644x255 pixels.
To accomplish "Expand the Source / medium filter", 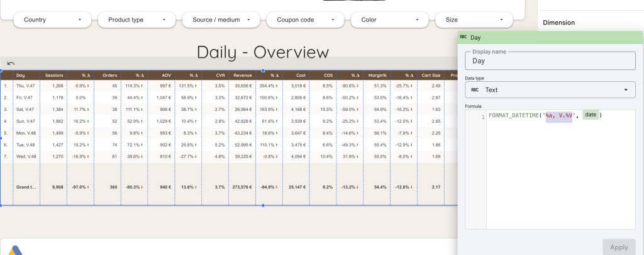I will 220,20.
